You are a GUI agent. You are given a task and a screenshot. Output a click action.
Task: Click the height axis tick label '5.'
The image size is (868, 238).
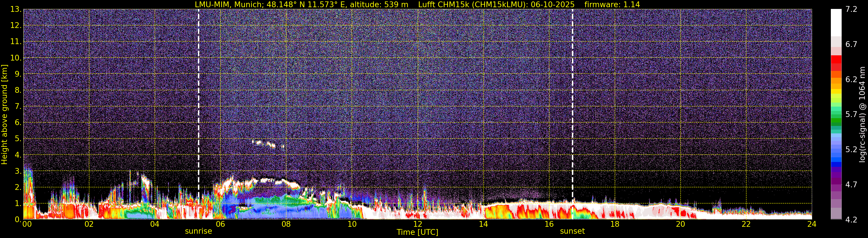(x=18, y=139)
